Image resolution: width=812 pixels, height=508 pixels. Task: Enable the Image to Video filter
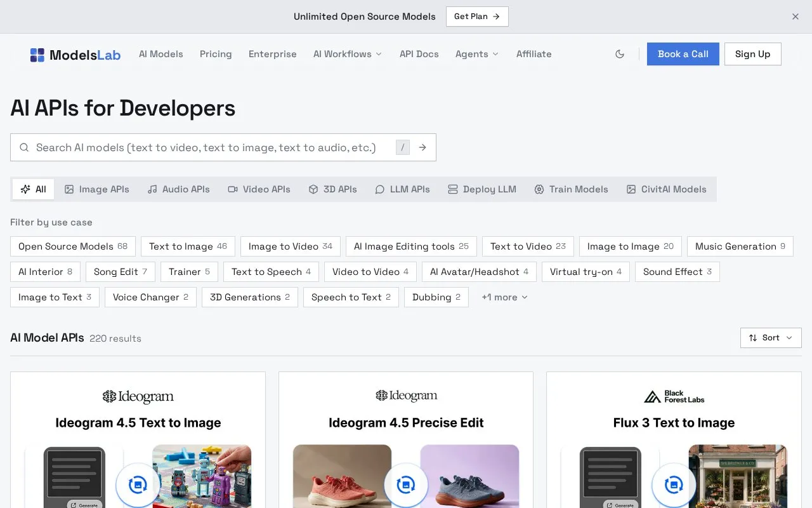(291, 246)
